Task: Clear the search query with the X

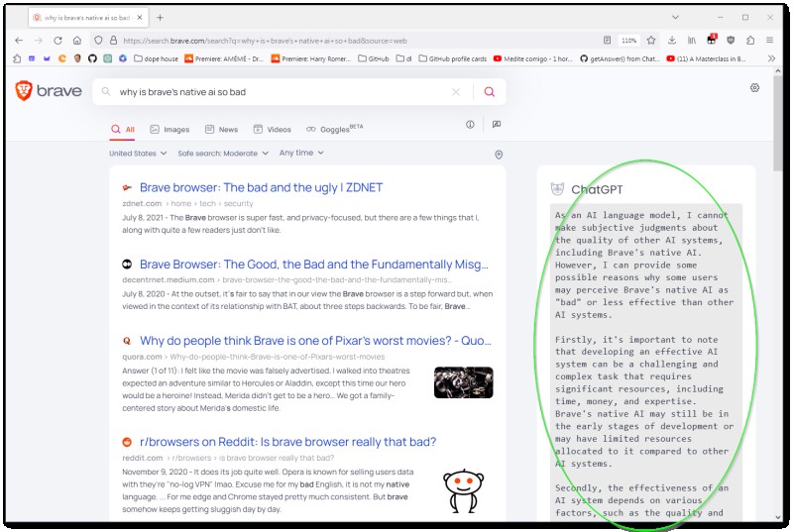Action: (456, 92)
